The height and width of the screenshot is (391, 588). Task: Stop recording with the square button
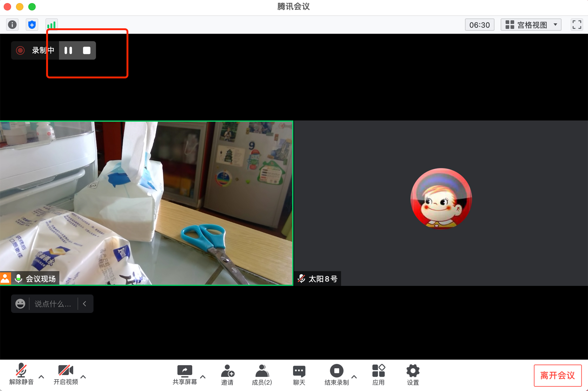(87, 51)
